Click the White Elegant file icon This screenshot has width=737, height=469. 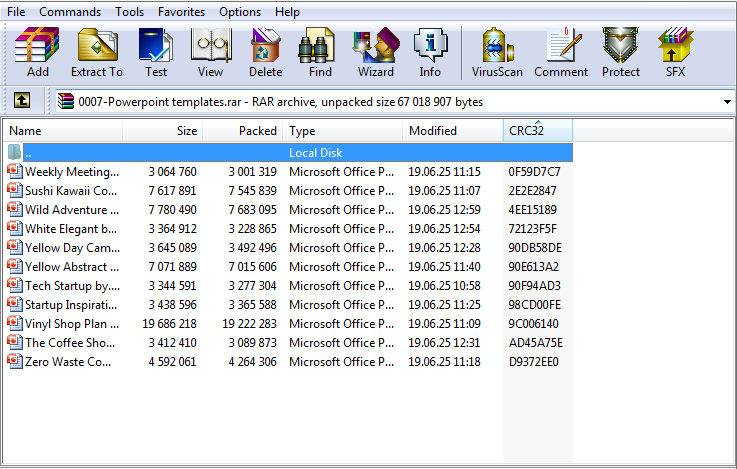(x=15, y=228)
